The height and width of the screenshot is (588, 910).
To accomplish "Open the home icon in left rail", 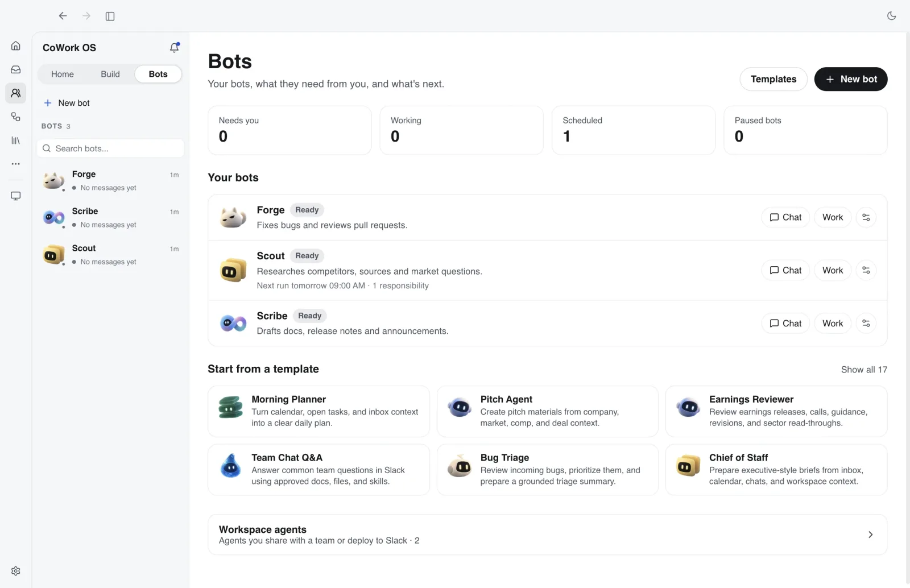I will coord(16,45).
